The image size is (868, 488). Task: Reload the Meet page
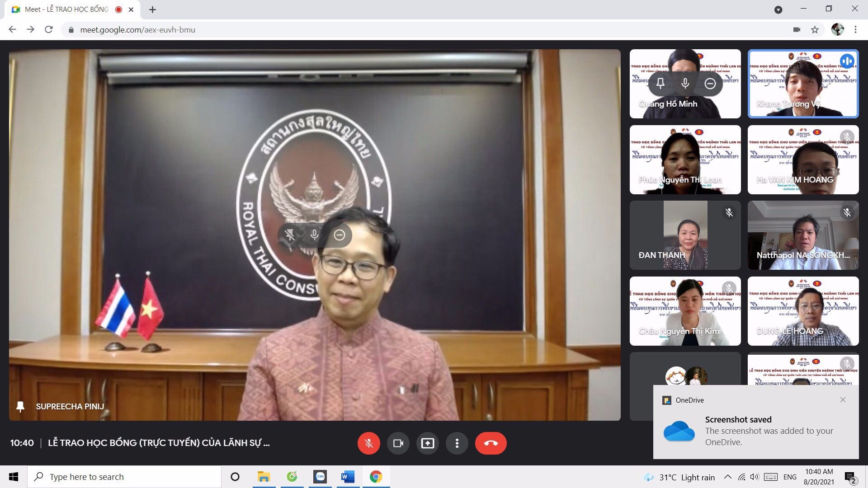tap(49, 30)
